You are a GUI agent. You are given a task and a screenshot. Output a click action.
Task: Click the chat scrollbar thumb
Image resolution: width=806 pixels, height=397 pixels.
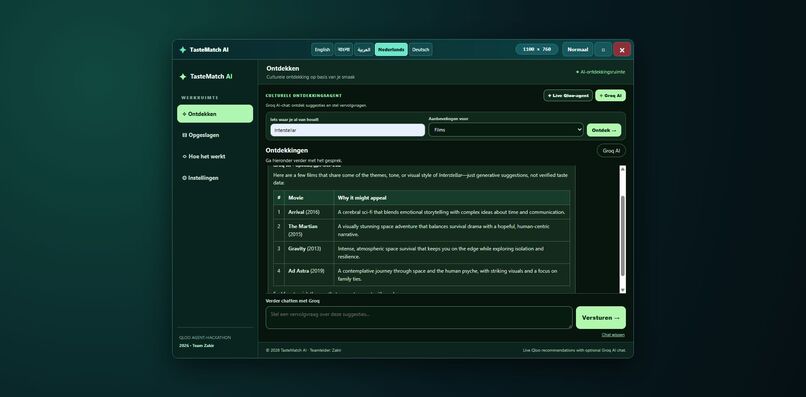[623, 236]
